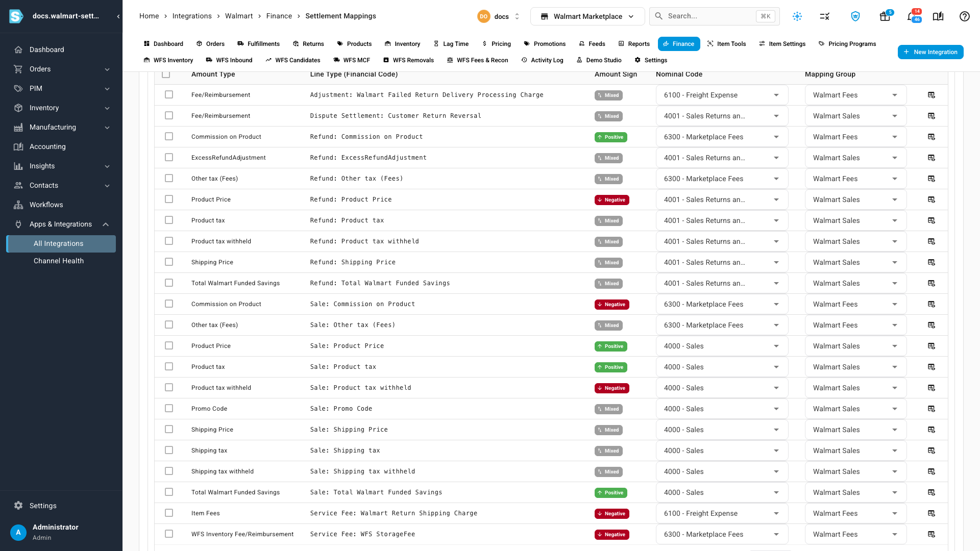Select the Item Settings tab
The image size is (980, 551).
tap(782, 44)
